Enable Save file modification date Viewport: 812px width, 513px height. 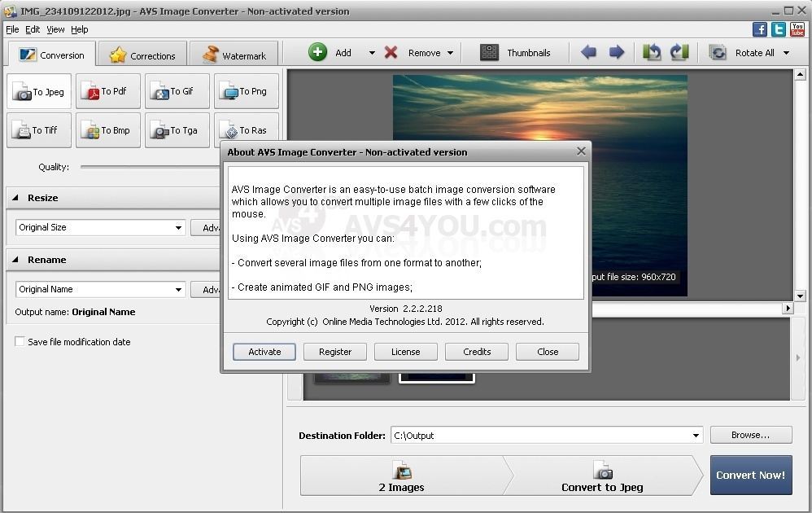coord(20,342)
